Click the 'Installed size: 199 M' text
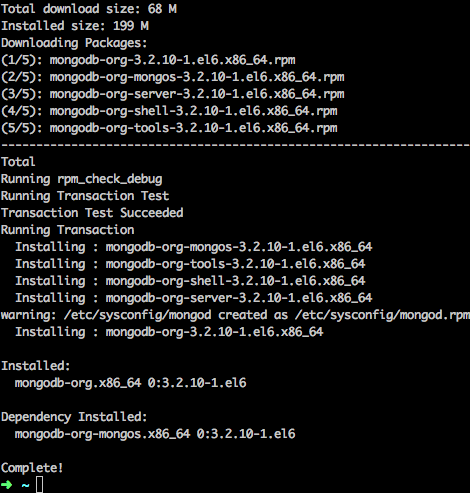The image size is (470, 493). (75, 26)
